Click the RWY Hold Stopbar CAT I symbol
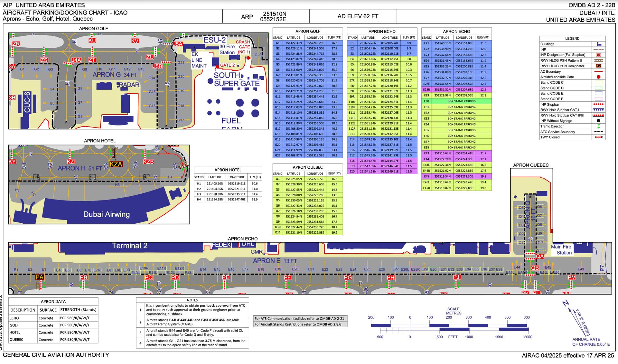Image resolution: width=618 pixels, height=364 pixels. (598, 110)
